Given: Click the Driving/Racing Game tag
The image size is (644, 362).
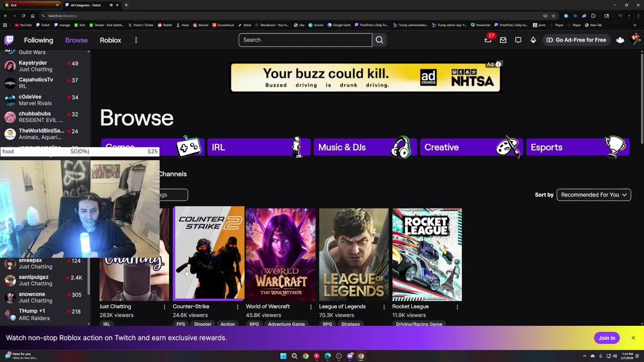Looking at the screenshot, I should pyautogui.click(x=419, y=324).
